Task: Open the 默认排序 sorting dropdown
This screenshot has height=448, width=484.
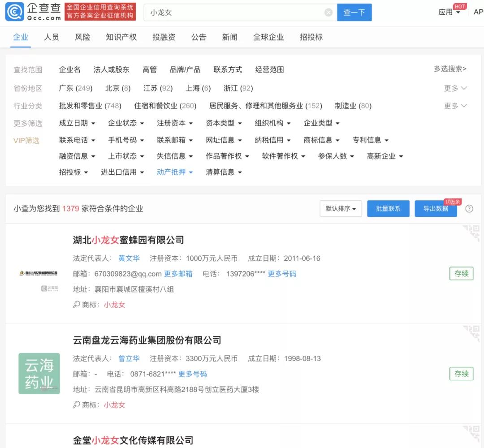Action: point(341,208)
